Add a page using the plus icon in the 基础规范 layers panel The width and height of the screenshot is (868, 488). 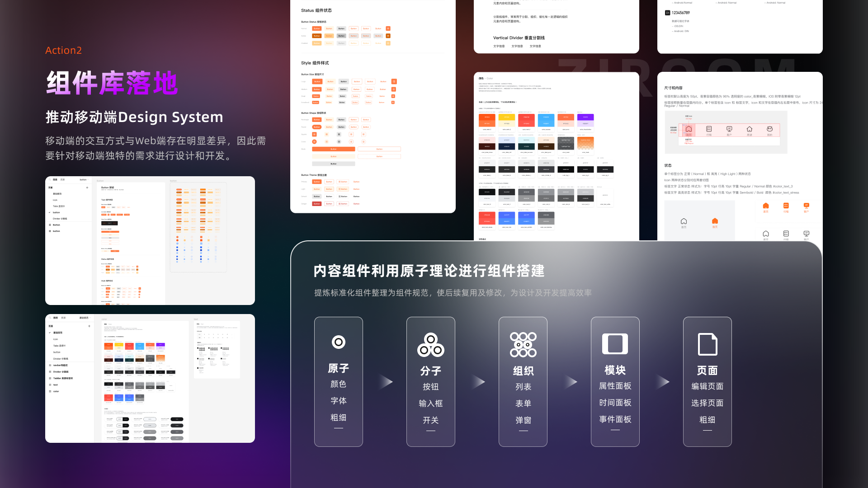89,326
